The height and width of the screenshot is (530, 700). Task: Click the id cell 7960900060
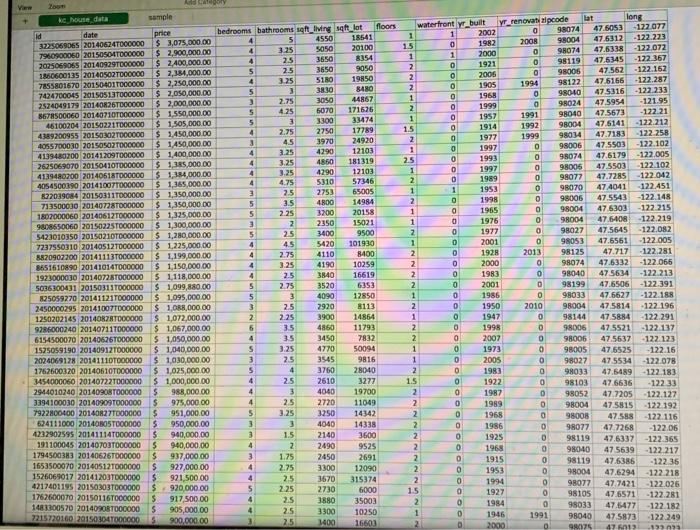coord(58,56)
